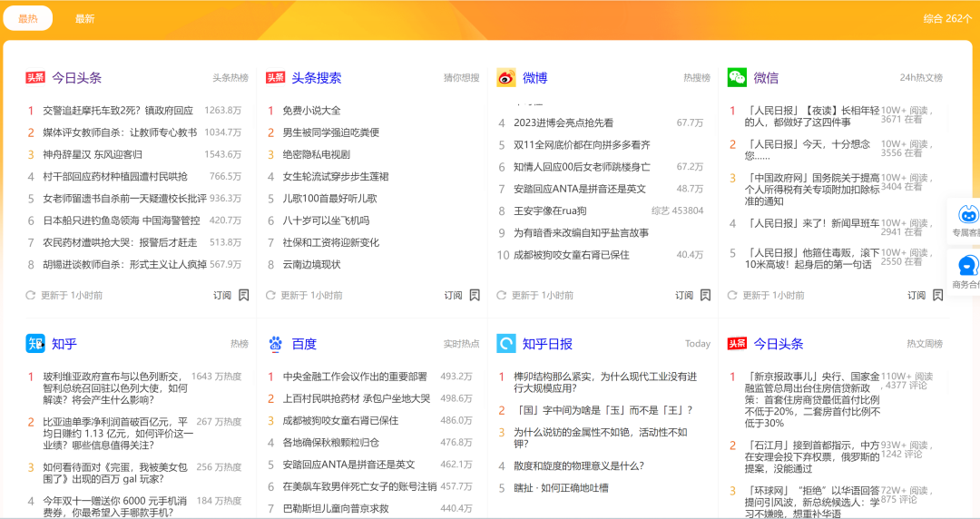Image resolution: width=980 pixels, height=519 pixels.
Task: Click the 百度 paw logo icon
Action: pyautogui.click(x=275, y=343)
